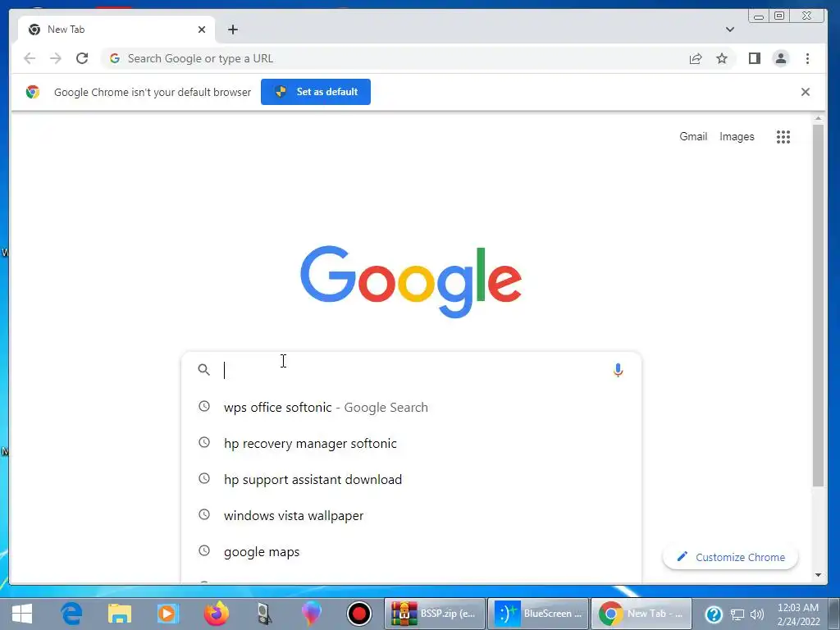Focus the address bar URL field
The image size is (840, 630).
(x=396, y=58)
